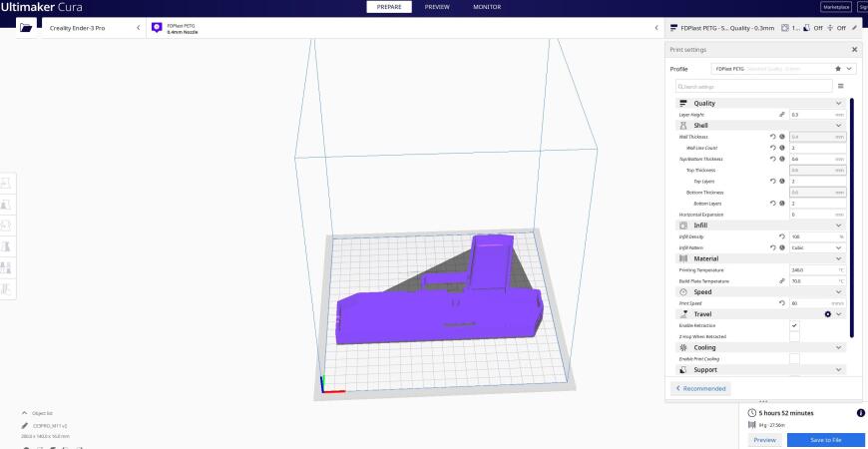Click the pencil icon to rename CDPRO model
Image resolution: width=868 pixels, height=449 pixels.
[24, 426]
